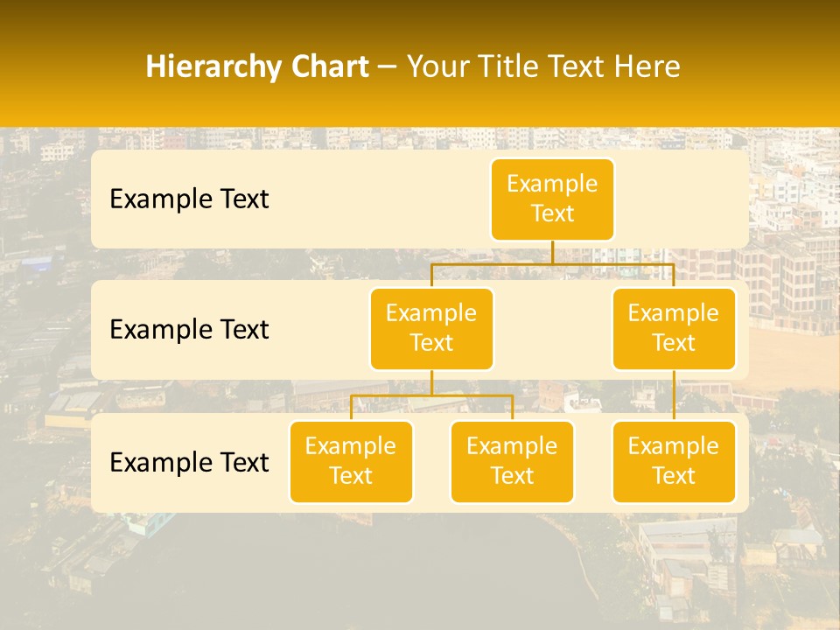840x630 pixels.
Task: Select the middle box in the bottom level
Action: pyautogui.click(x=512, y=461)
